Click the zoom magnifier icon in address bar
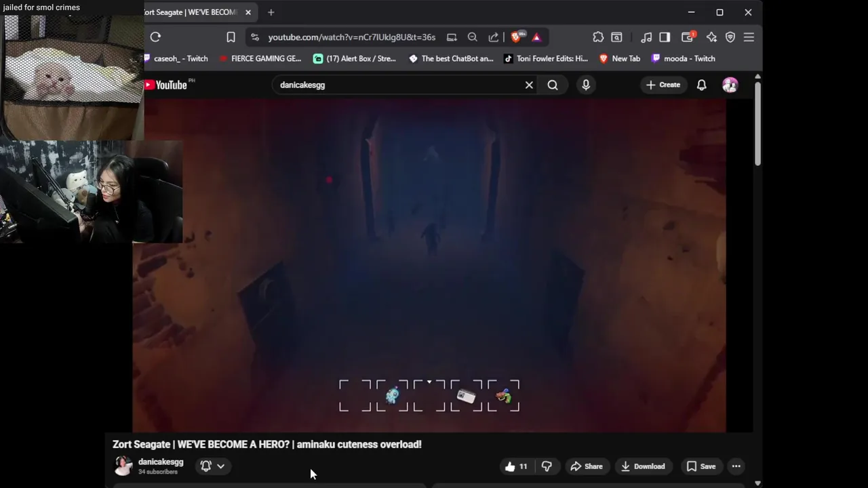 (473, 37)
